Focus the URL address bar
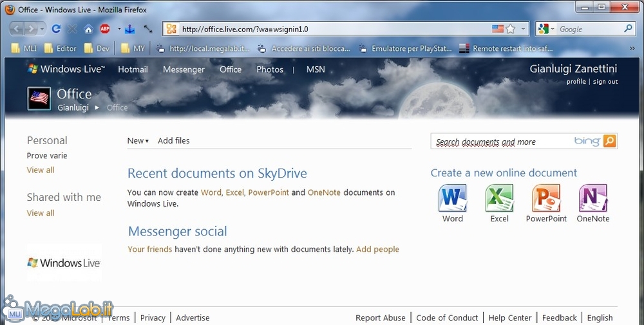644x325 pixels. tap(334, 29)
